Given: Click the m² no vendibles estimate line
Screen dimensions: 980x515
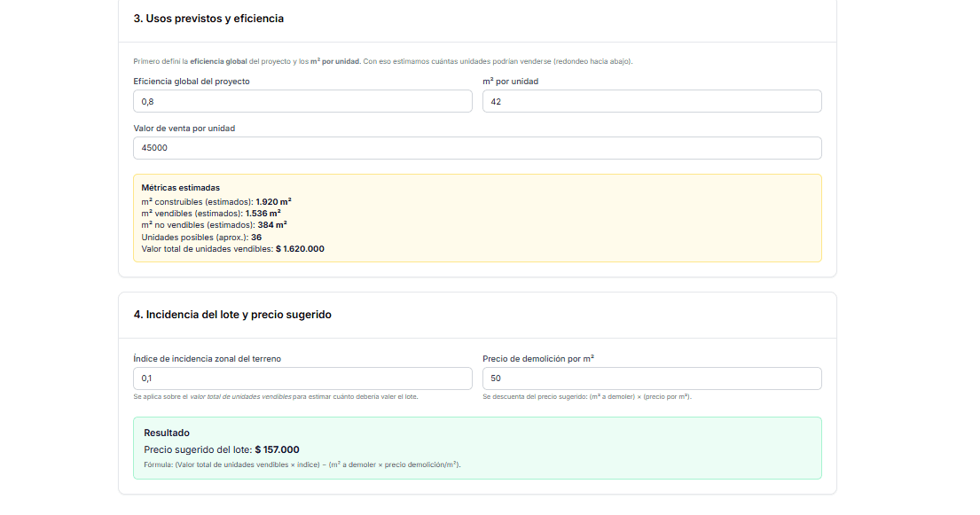Looking at the screenshot, I should click(214, 225).
